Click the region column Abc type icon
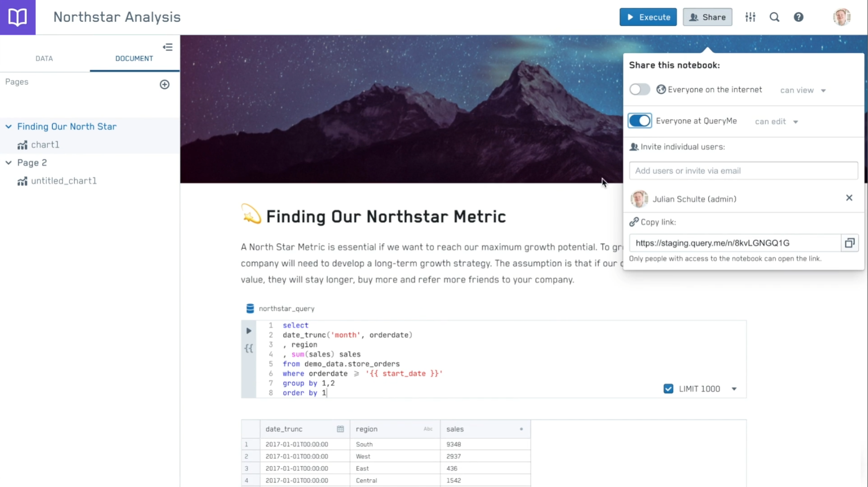The image size is (868, 487). pos(428,429)
